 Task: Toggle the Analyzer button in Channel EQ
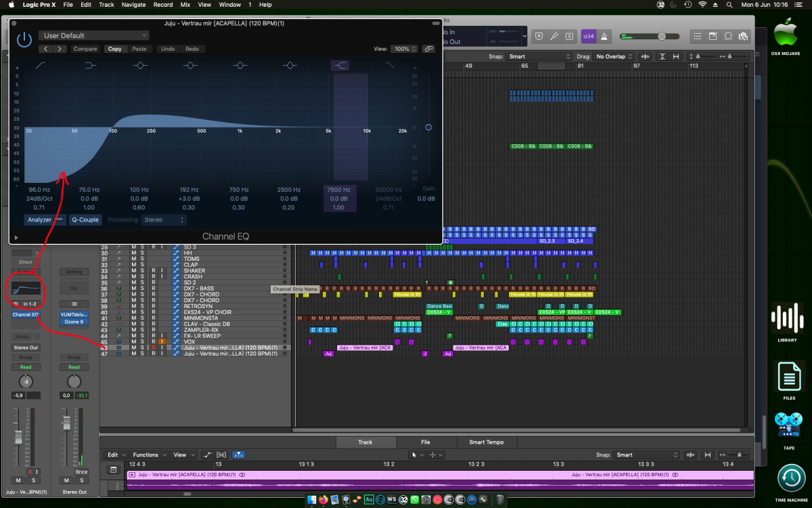45,219
